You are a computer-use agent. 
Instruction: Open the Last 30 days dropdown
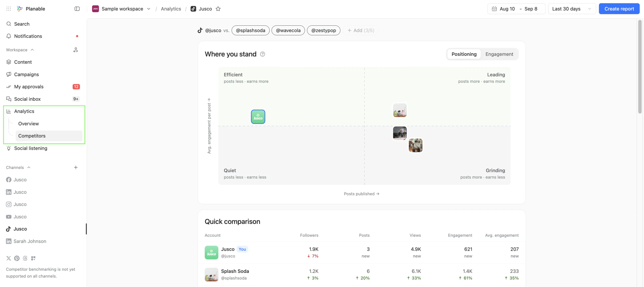[572, 9]
